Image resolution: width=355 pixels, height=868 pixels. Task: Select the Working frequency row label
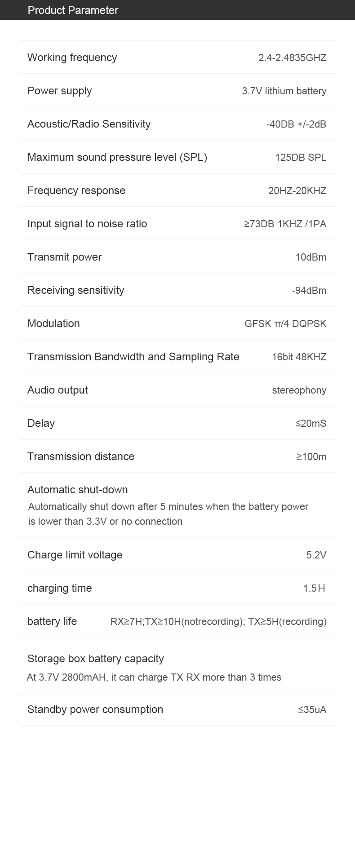(x=72, y=58)
